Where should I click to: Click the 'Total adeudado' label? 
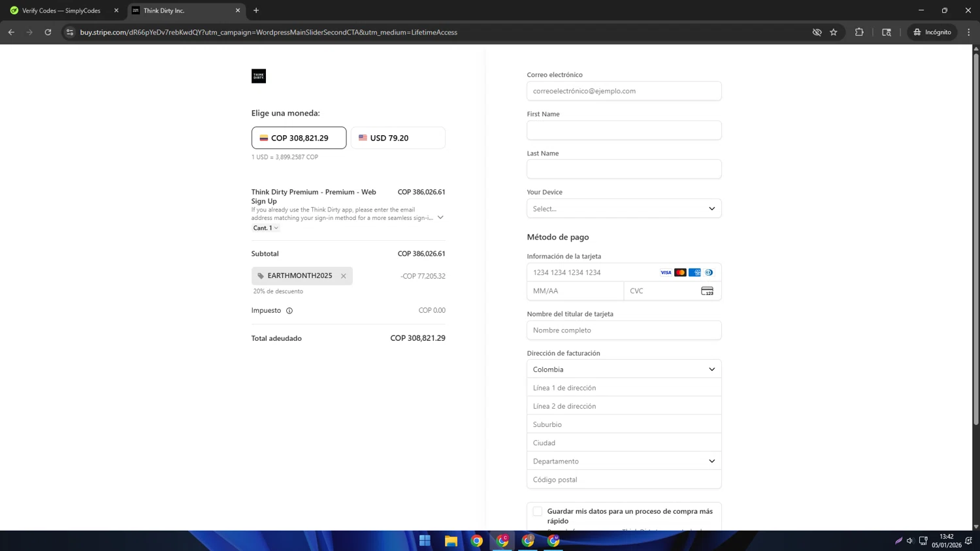click(276, 338)
